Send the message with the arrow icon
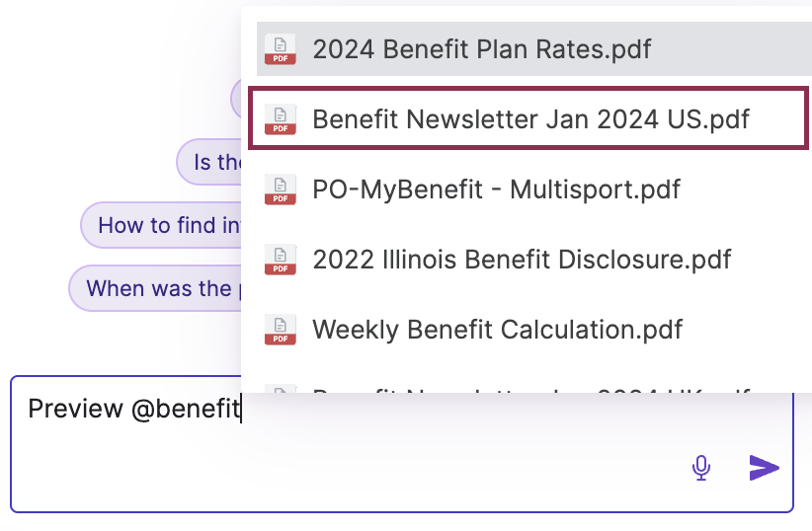Image resolution: width=812 pixels, height=531 pixels. [x=764, y=468]
